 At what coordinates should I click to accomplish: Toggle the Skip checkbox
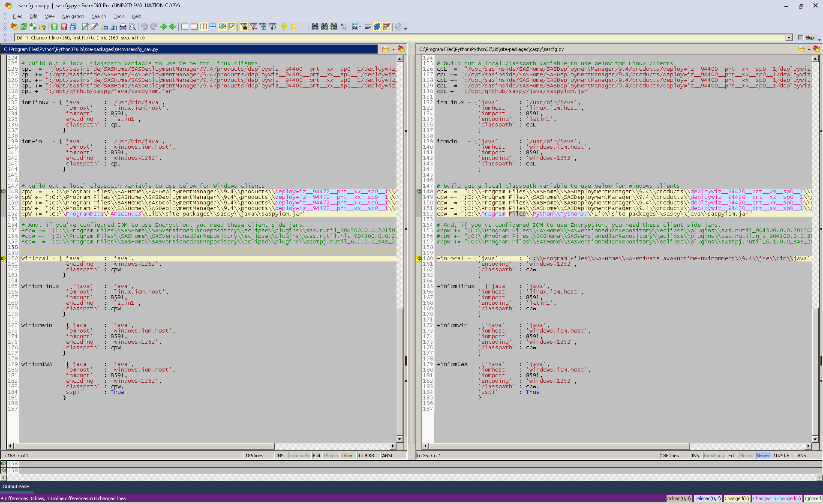point(801,37)
